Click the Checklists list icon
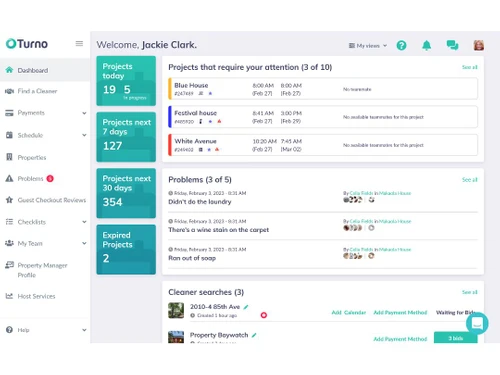 click(x=9, y=222)
